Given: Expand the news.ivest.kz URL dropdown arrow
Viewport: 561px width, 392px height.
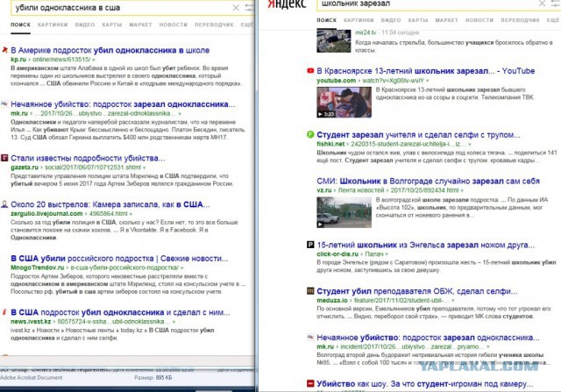Looking at the screenshot, I should (174, 322).
